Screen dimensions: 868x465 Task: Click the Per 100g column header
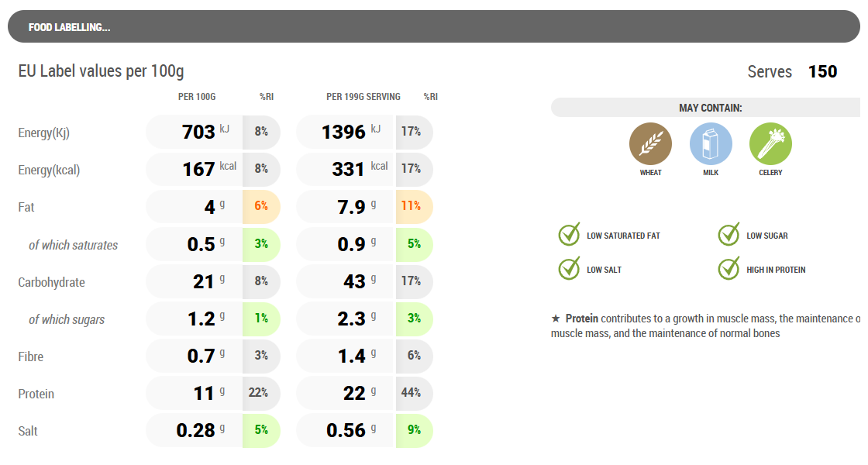point(197,97)
